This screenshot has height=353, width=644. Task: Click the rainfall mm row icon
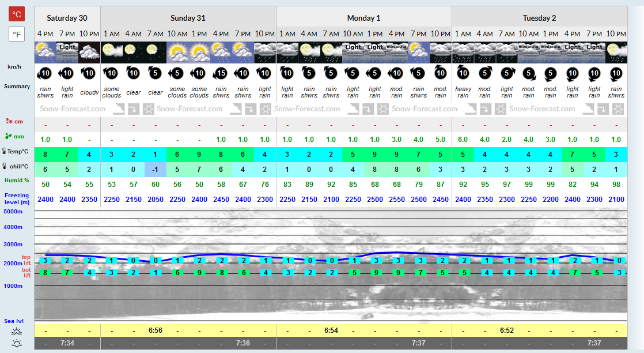tap(9, 136)
